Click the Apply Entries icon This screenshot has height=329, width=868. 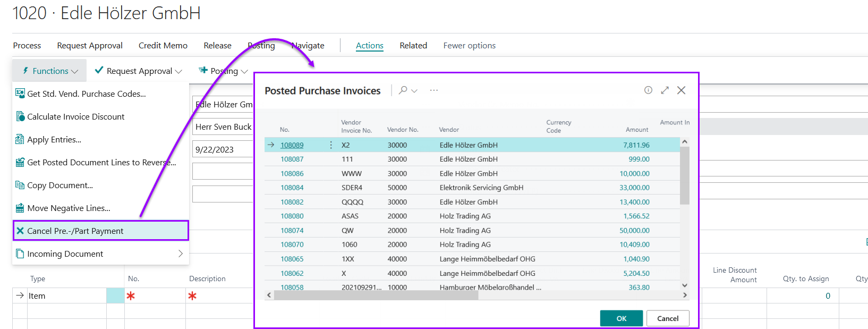[20, 139]
